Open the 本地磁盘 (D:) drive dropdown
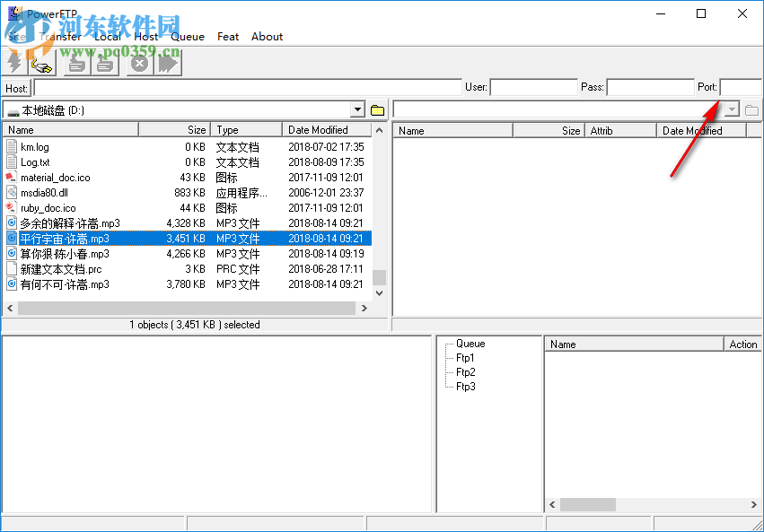The height and width of the screenshot is (532, 764). pos(357,109)
